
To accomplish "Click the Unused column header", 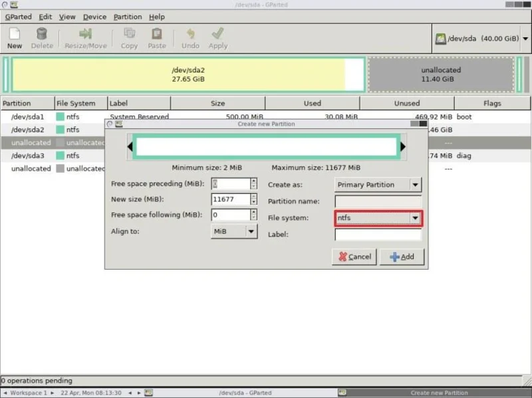I will tap(407, 104).
